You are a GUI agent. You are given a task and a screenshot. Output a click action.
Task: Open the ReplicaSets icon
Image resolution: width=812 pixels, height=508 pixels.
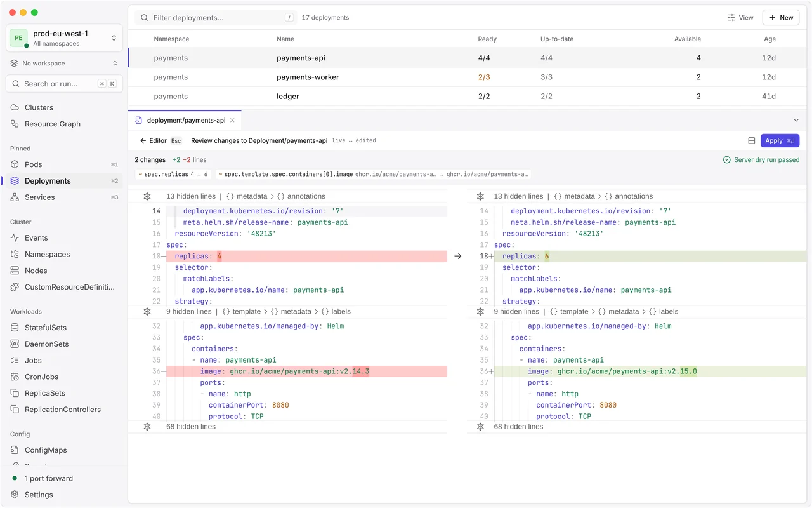(x=15, y=393)
